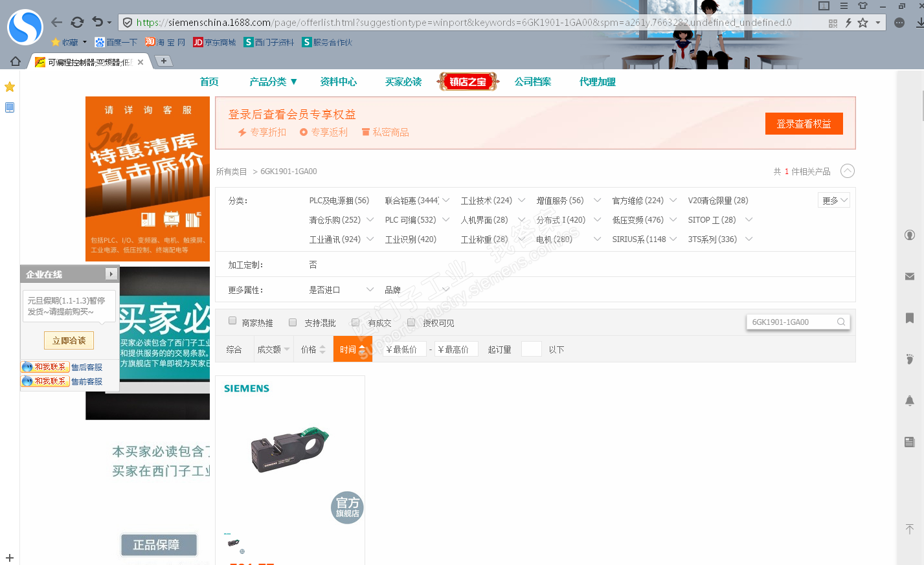Click the search magnifier in the keyword box
Screen dimensions: 924x565
(x=841, y=322)
